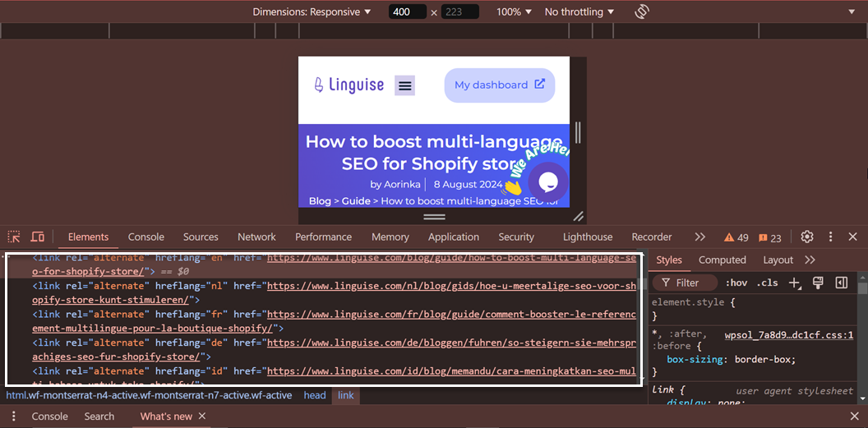The width and height of the screenshot is (868, 428).
Task: Close the What's new tab
Action: pos(202,416)
